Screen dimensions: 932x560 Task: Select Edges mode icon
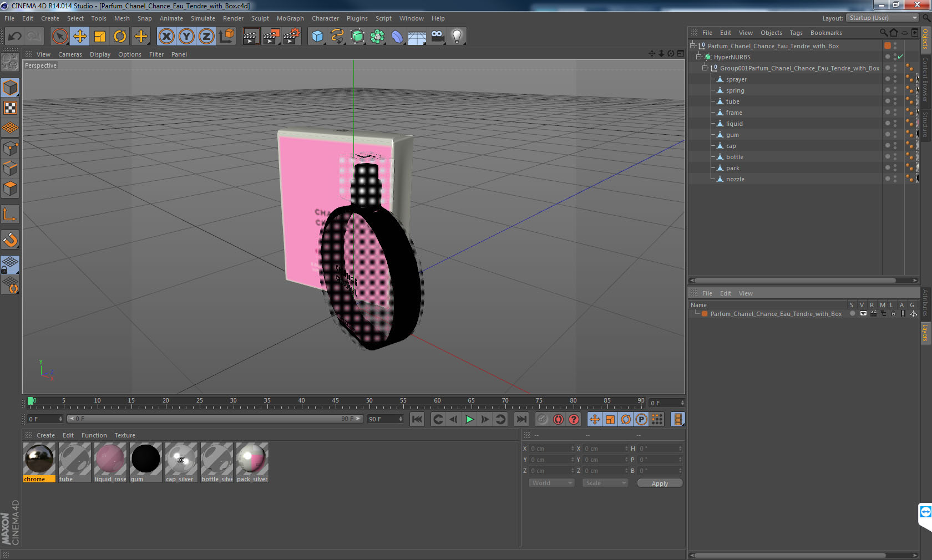coord(10,168)
